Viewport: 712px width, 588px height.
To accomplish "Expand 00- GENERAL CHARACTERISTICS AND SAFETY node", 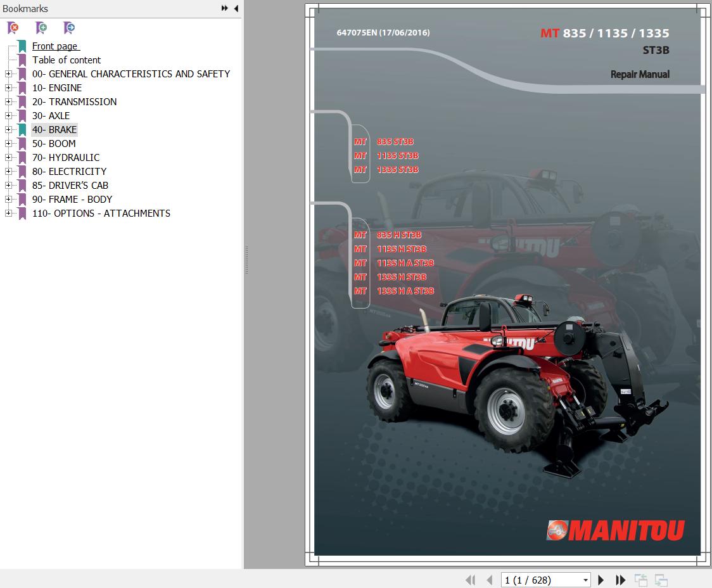I will (8, 73).
